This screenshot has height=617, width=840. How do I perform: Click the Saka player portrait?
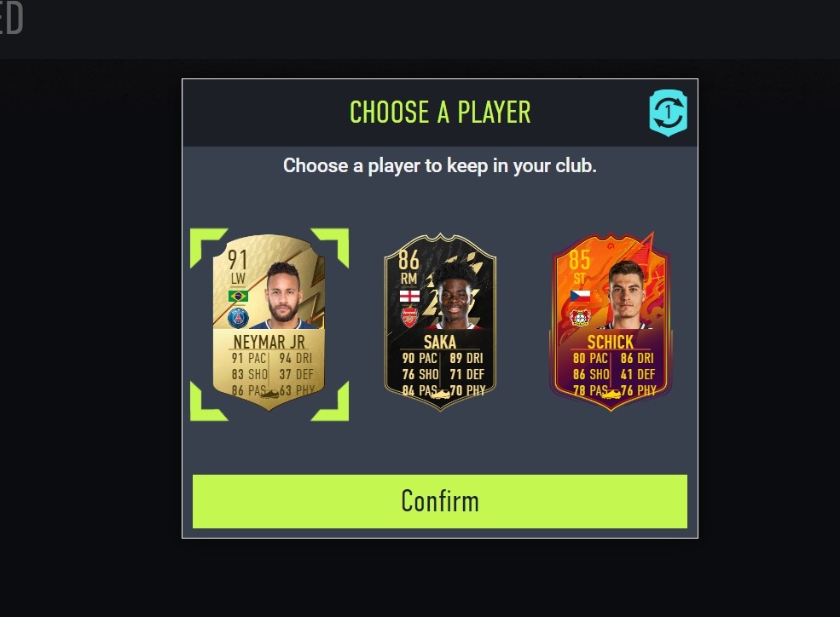coord(455,295)
